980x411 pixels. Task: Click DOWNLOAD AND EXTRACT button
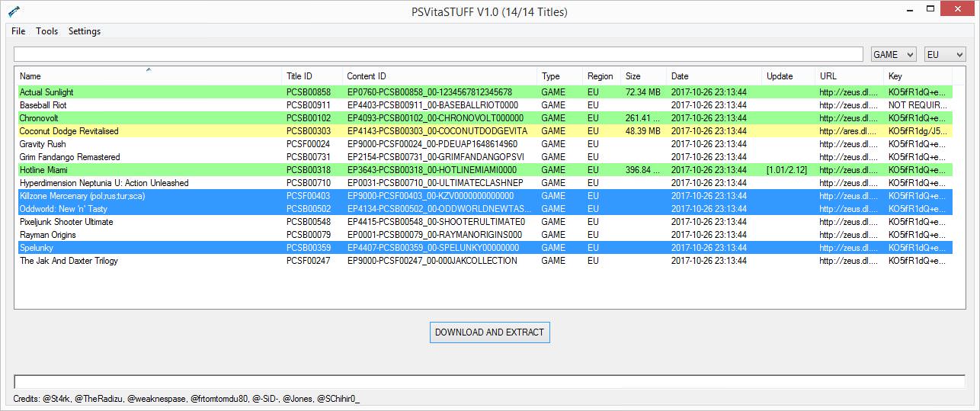tap(489, 332)
